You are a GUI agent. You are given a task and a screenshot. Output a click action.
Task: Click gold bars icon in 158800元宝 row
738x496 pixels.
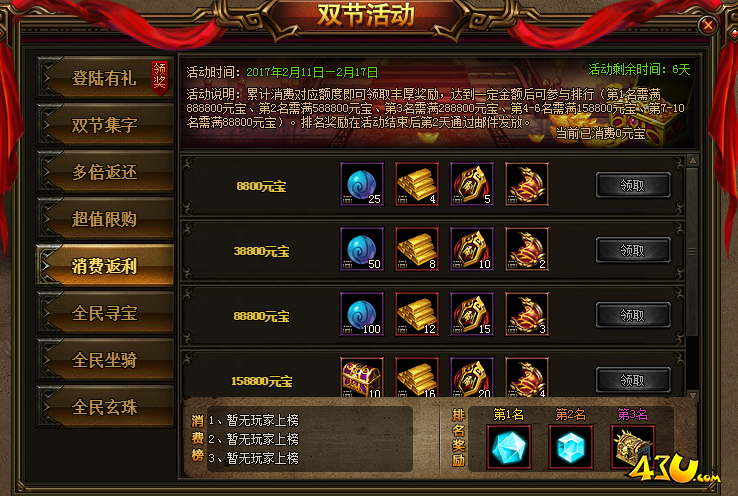coord(417,377)
